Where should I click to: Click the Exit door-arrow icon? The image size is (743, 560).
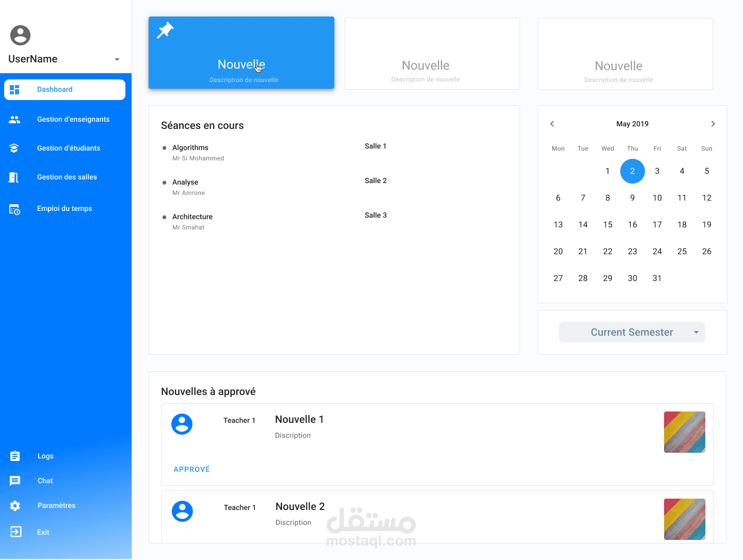point(16,532)
